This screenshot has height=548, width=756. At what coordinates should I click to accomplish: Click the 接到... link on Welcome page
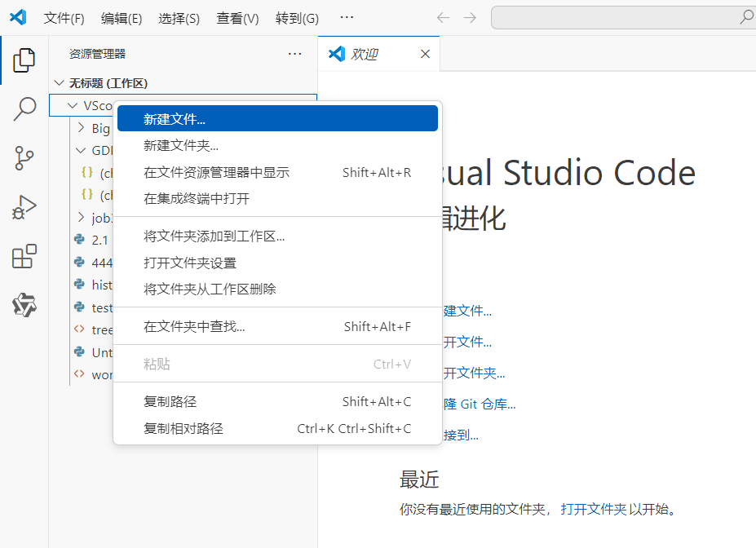click(x=461, y=435)
